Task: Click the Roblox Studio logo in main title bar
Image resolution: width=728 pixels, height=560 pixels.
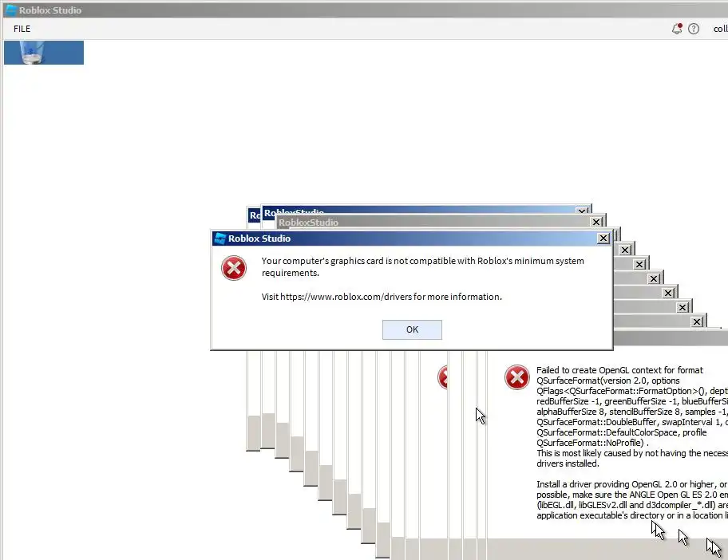Action: coord(11,10)
